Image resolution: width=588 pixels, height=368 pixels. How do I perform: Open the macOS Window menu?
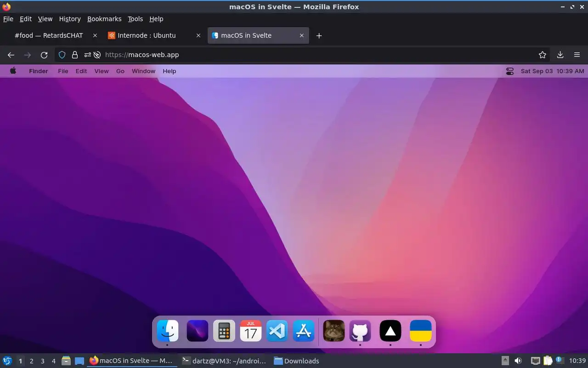(x=144, y=71)
